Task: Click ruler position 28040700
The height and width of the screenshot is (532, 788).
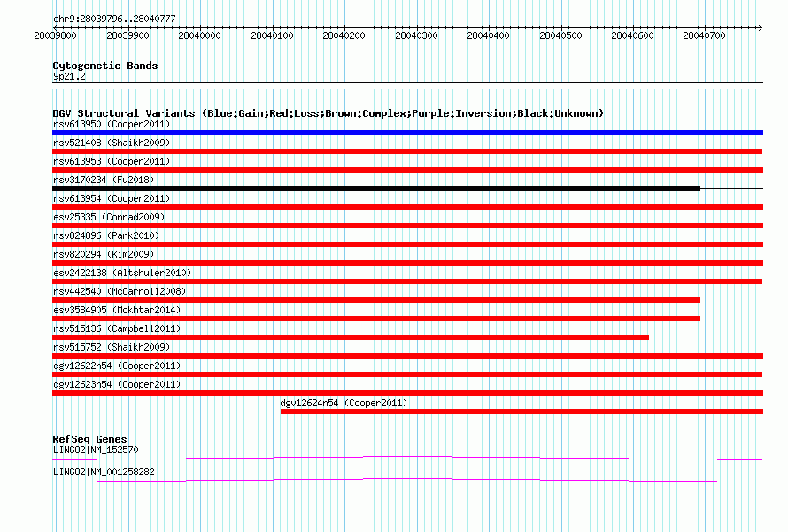Action: click(704, 35)
